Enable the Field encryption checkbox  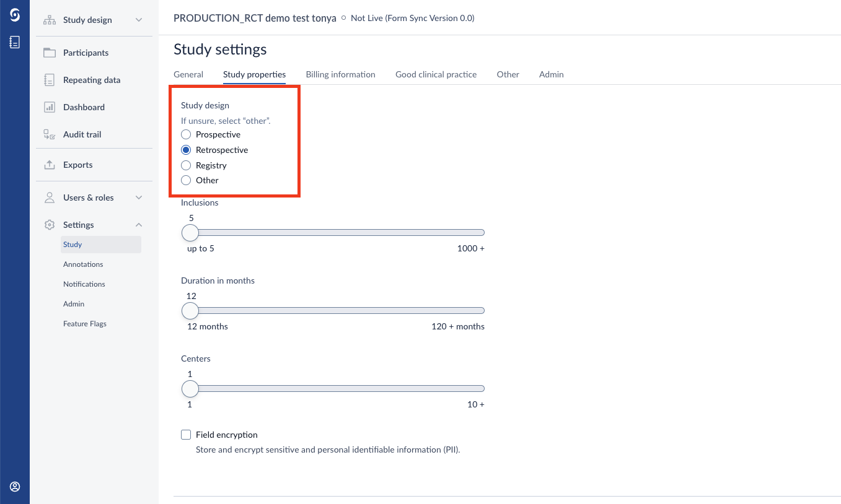pos(186,435)
